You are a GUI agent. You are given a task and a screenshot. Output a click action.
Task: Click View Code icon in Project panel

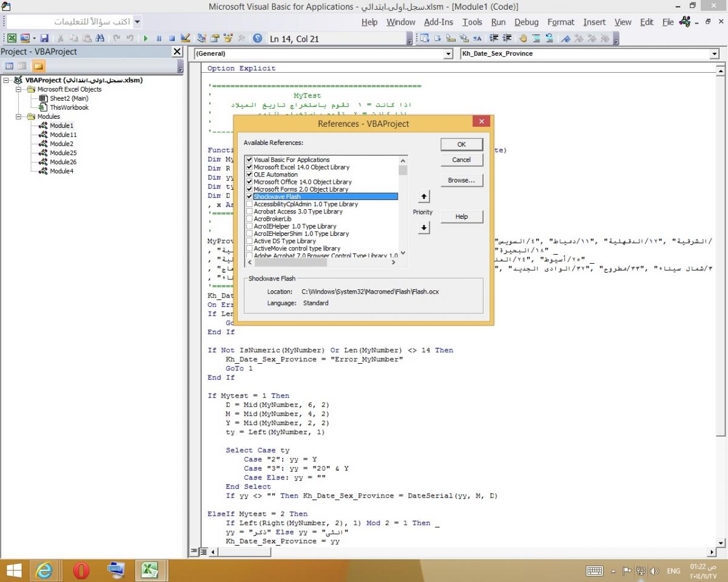tap(9, 66)
